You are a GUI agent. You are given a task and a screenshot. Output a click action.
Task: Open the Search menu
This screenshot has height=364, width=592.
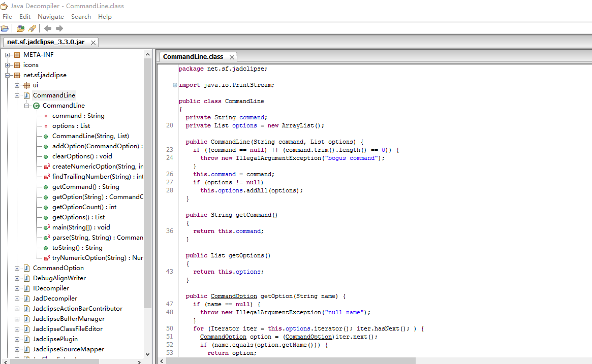[x=81, y=17]
